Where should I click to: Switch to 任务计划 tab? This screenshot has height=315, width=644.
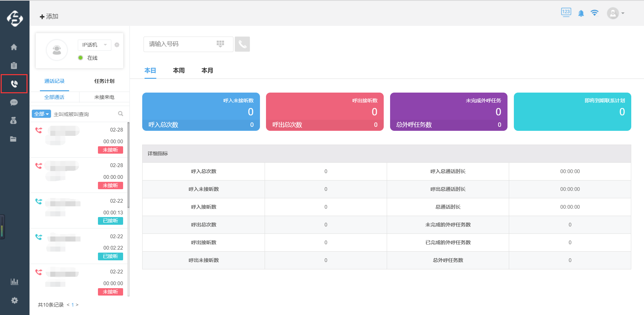click(104, 81)
